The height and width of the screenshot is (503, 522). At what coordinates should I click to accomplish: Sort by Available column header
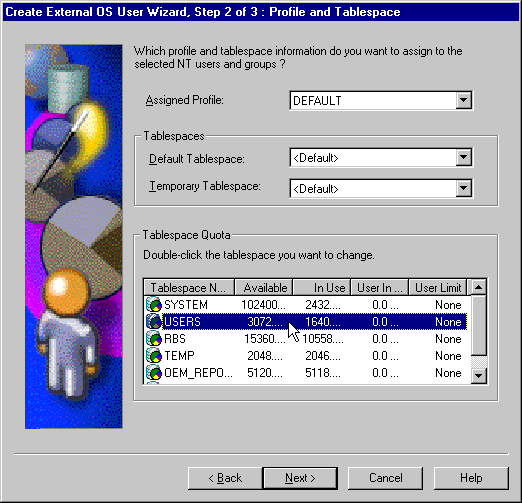pyautogui.click(x=264, y=287)
